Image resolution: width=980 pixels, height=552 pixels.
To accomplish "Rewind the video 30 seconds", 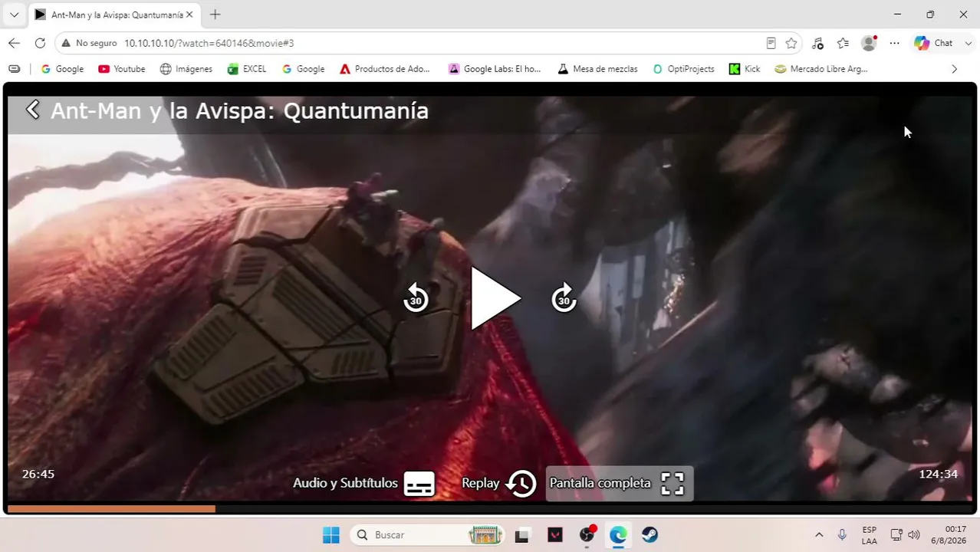I will coord(416,297).
